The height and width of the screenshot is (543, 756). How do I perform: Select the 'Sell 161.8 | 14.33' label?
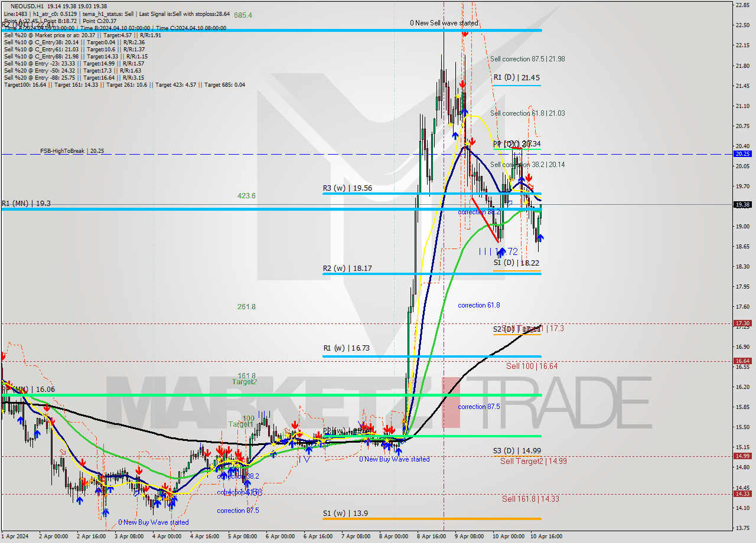coord(530,499)
